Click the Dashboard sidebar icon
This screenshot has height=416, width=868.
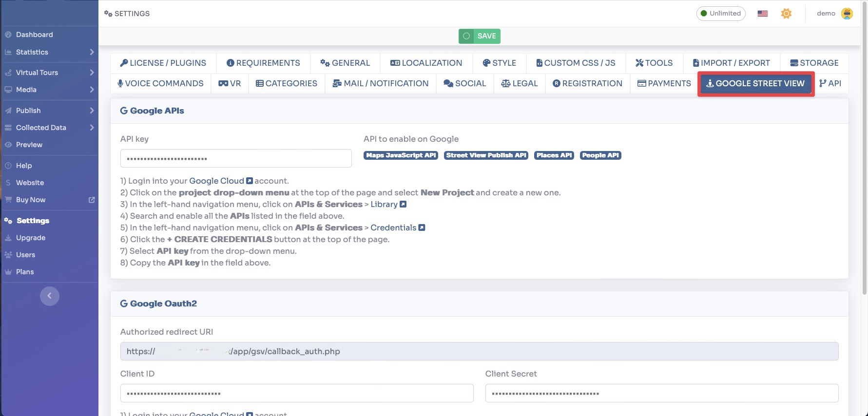pos(8,35)
